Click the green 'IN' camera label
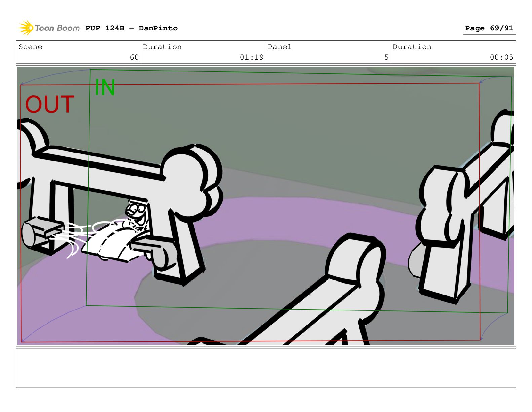The width and height of the screenshot is (532, 412). tap(105, 87)
